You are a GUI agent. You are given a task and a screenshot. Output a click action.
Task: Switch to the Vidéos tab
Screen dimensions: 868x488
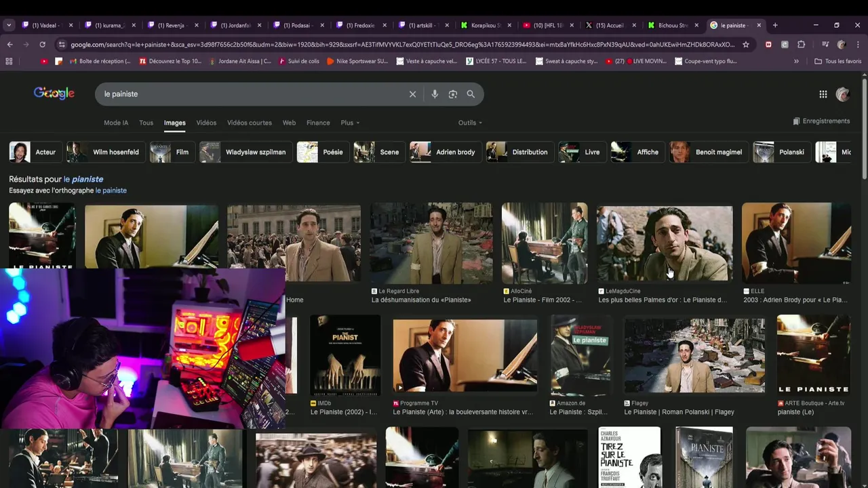click(x=206, y=123)
